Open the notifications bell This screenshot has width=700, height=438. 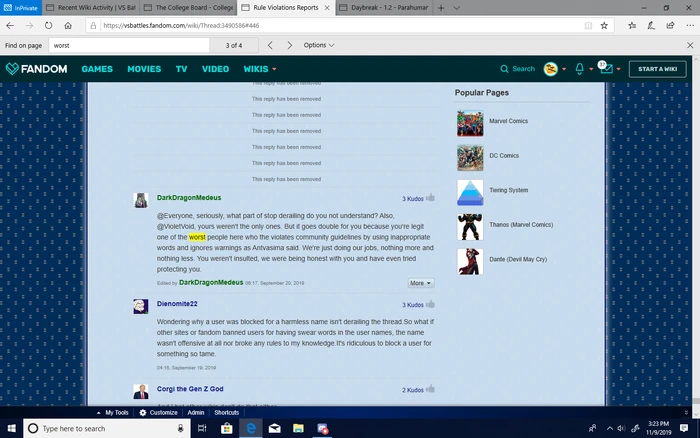pos(579,69)
